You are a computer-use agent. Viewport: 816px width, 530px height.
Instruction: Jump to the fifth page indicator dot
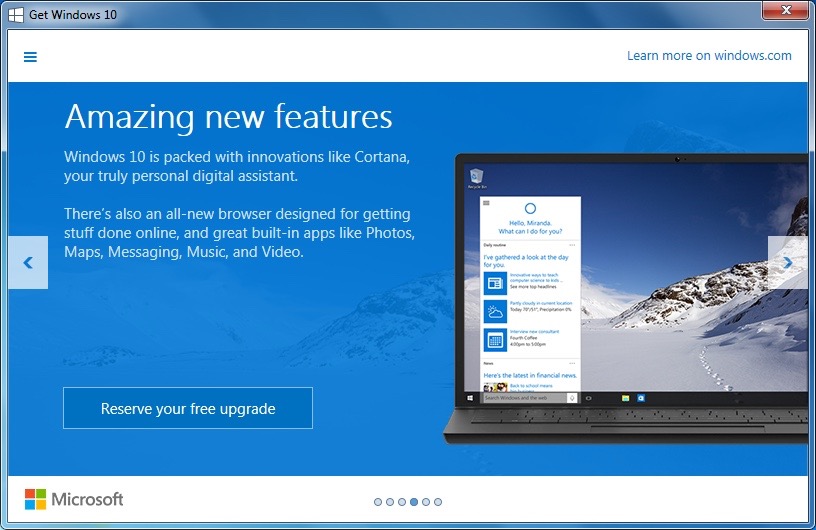pos(426,502)
